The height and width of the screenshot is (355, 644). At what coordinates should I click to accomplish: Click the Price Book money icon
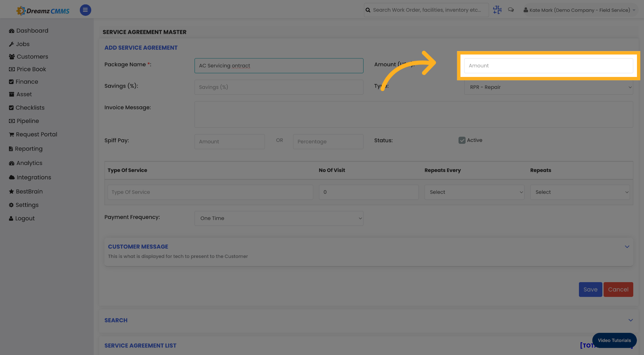pyautogui.click(x=11, y=69)
